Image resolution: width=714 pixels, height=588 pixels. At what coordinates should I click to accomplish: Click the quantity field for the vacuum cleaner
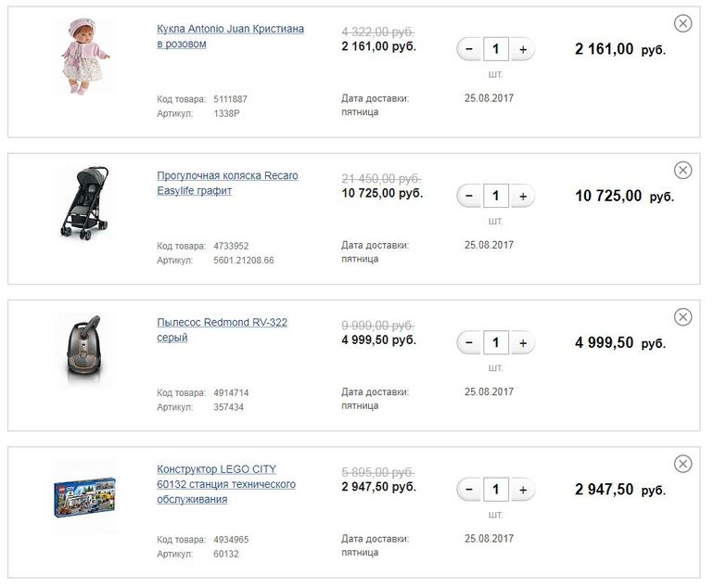[x=495, y=343]
